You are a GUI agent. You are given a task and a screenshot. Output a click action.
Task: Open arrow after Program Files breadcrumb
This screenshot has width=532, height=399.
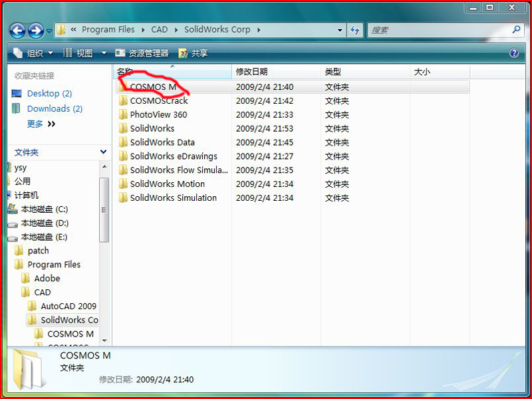tap(143, 30)
